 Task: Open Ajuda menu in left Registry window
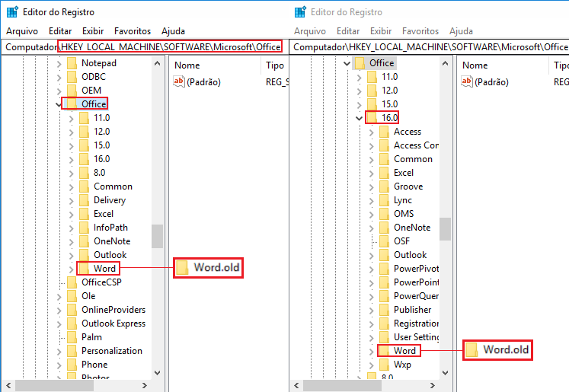tap(173, 31)
